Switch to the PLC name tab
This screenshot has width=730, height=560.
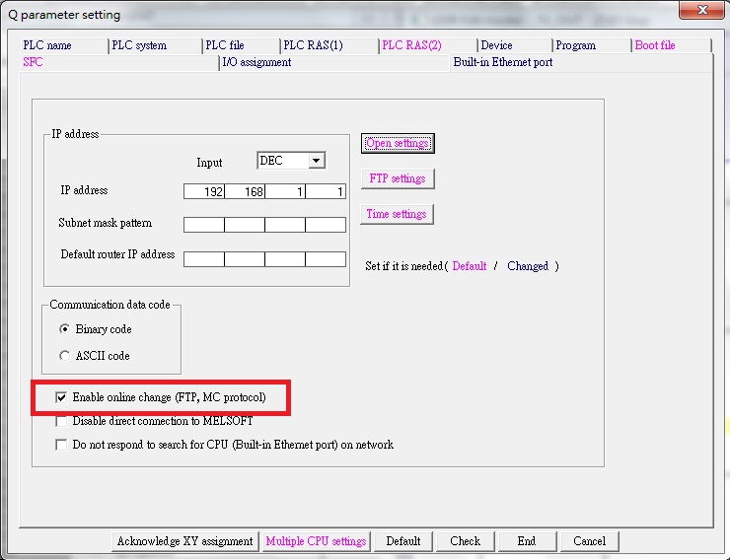[63, 45]
